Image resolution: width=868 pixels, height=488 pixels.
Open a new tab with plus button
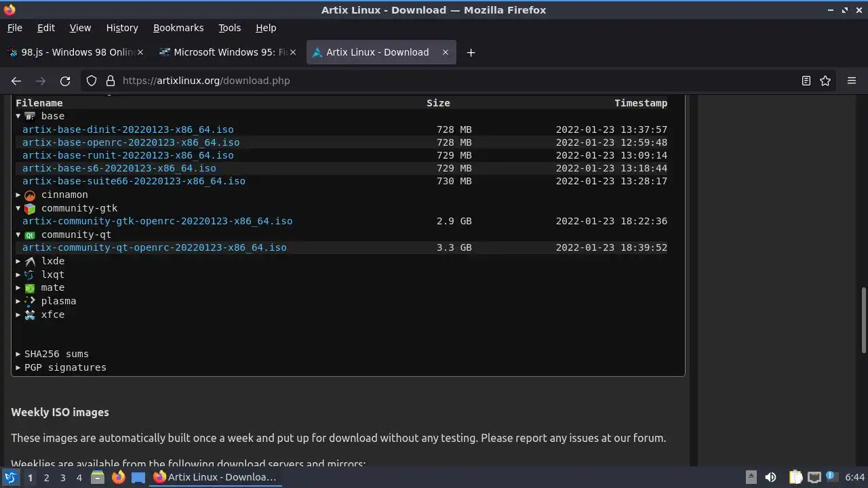[471, 52]
